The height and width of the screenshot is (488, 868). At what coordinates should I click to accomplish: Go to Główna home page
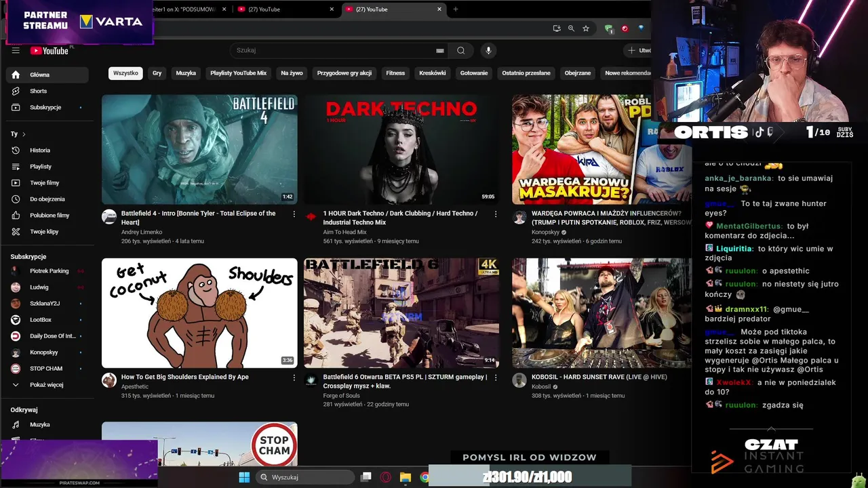coord(47,75)
